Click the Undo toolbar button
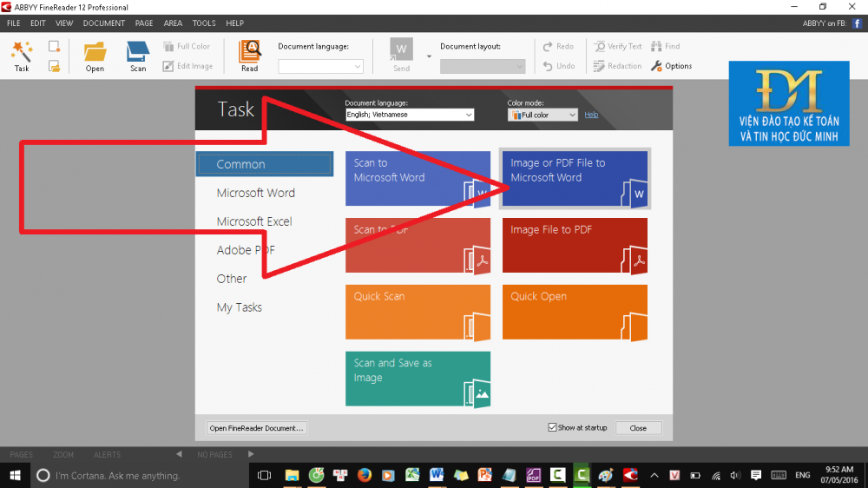Image resolution: width=868 pixels, height=488 pixels. [x=558, y=66]
